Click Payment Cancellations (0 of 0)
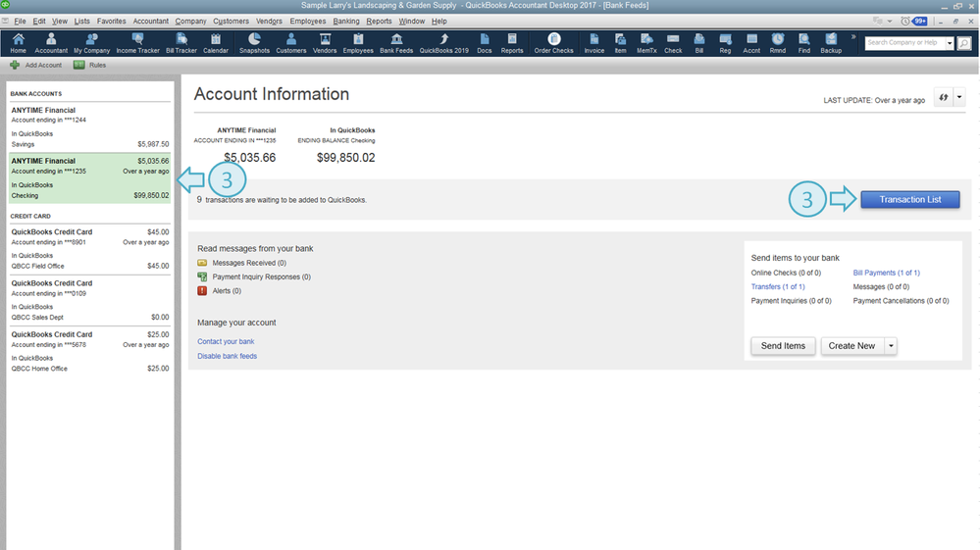Viewport: 980px width, 550px height. pyautogui.click(x=901, y=301)
